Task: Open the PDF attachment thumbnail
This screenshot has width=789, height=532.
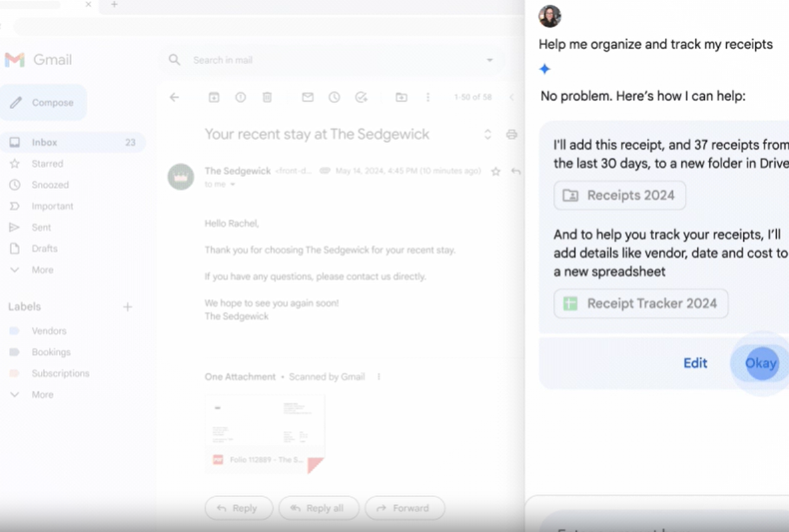Action: click(265, 433)
